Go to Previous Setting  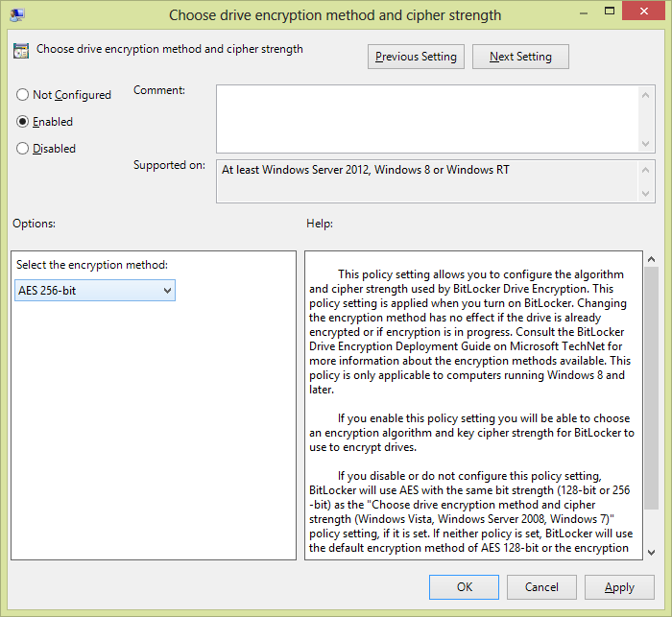click(416, 57)
